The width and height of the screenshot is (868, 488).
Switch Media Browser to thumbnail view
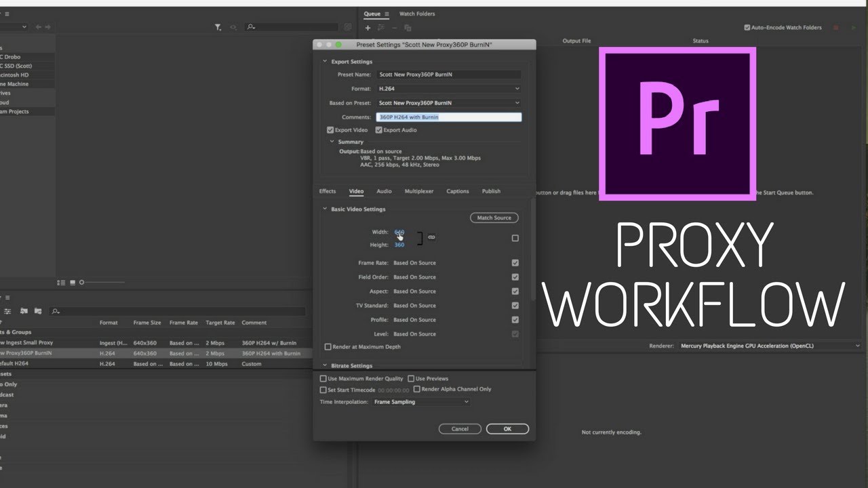[73, 282]
